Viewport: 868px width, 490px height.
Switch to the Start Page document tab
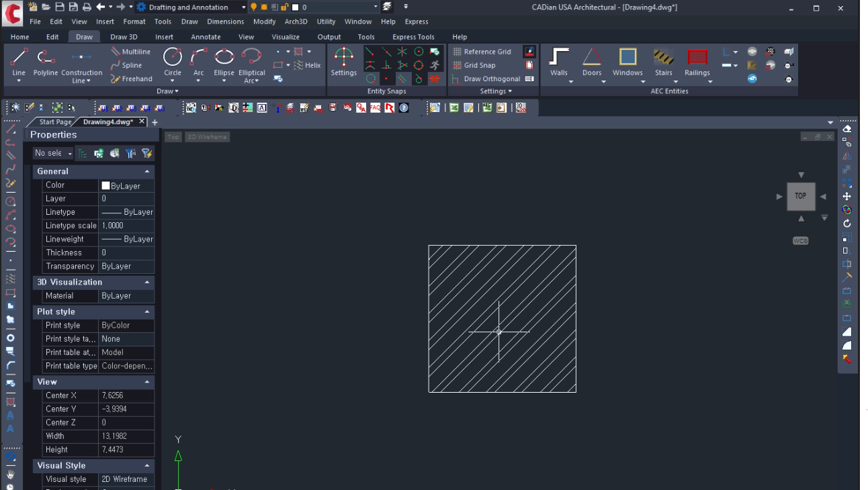[x=55, y=122]
